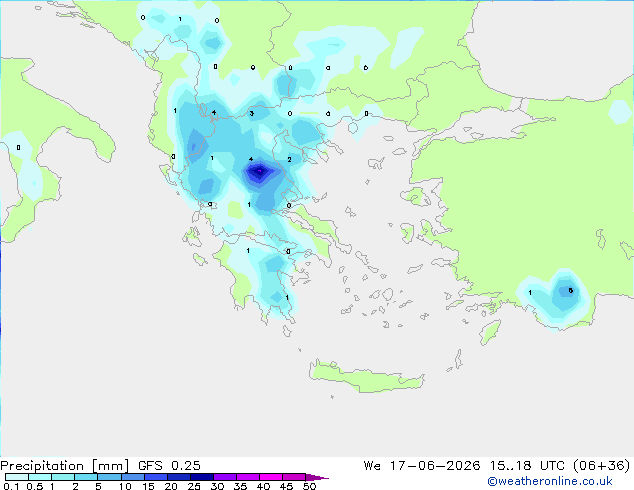634x490 pixels.
Task: Select the 0.1–0.5 mm legend color swatch
Action: coord(17,477)
